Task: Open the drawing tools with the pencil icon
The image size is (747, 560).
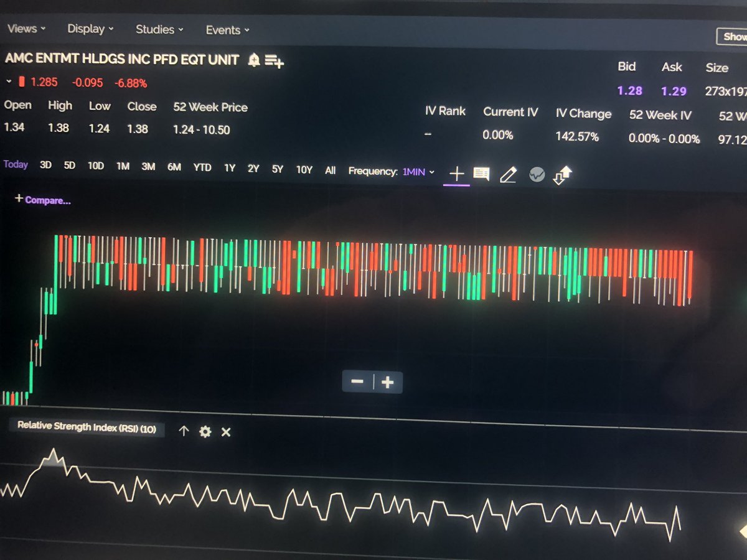Action: coord(509,175)
